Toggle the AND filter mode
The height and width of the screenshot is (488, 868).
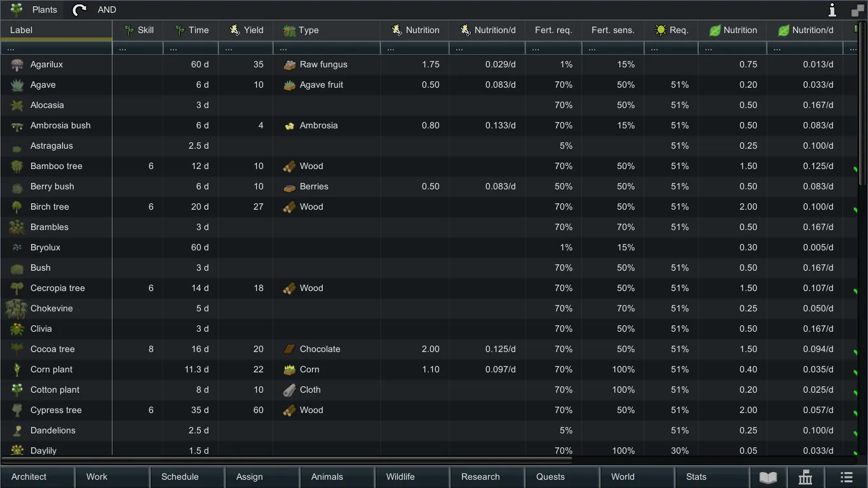point(107,10)
